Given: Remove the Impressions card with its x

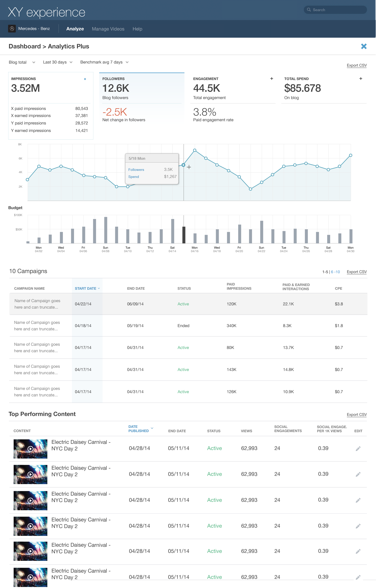Looking at the screenshot, I should coord(85,79).
